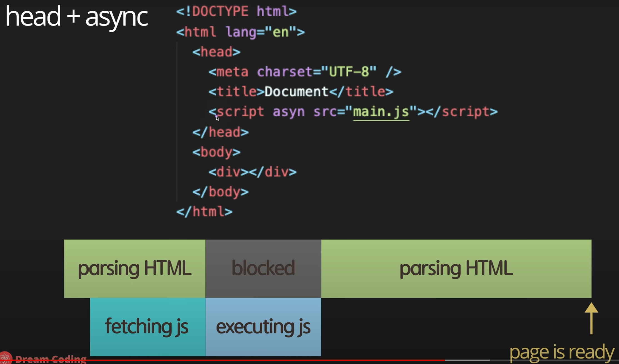Click the asyn attribute in the script tag
The width and height of the screenshot is (619, 364).
(x=289, y=112)
